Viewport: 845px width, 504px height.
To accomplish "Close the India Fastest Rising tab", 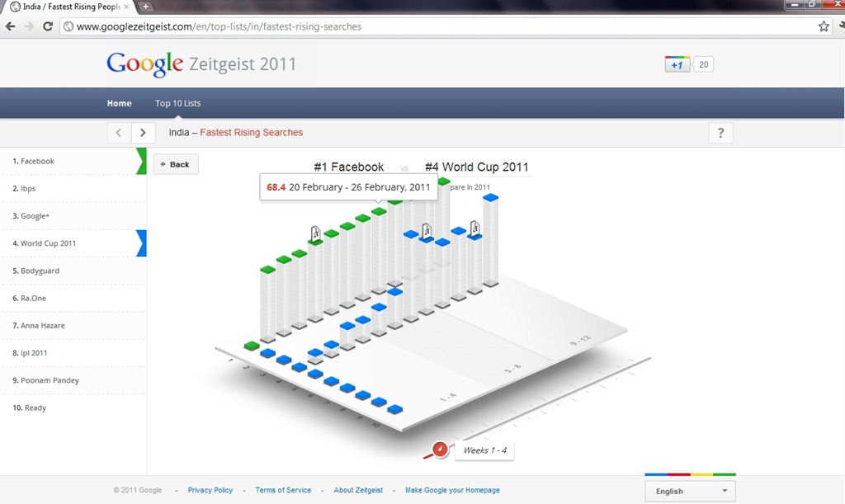I will click(x=126, y=7).
